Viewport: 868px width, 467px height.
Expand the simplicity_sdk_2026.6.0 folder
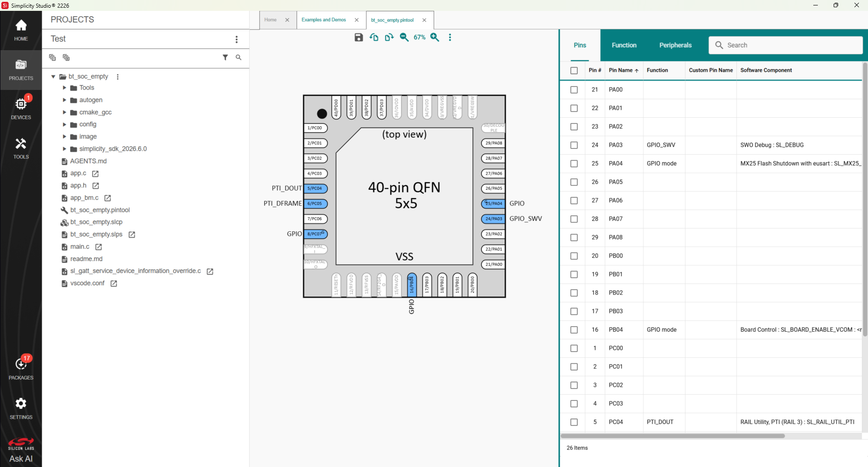coord(64,149)
